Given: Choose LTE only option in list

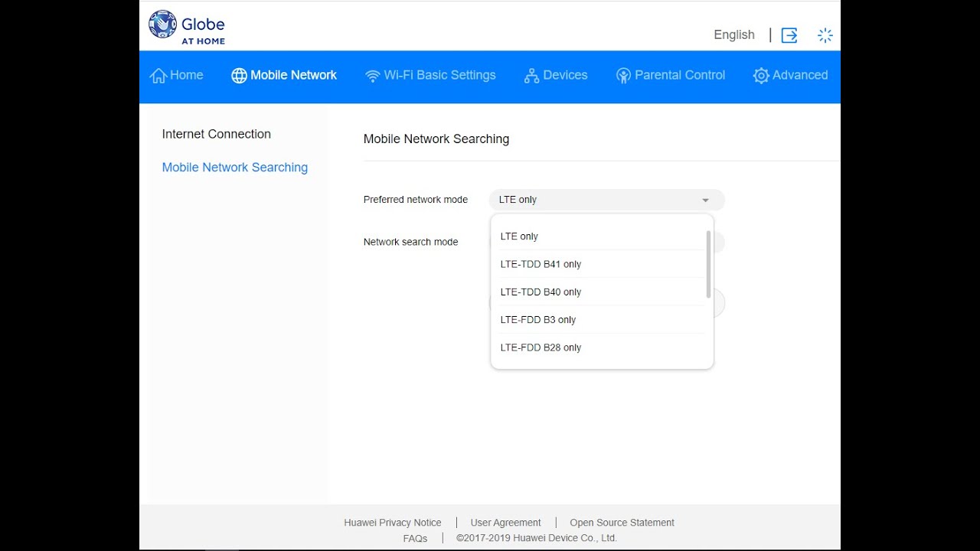Looking at the screenshot, I should pos(603,236).
